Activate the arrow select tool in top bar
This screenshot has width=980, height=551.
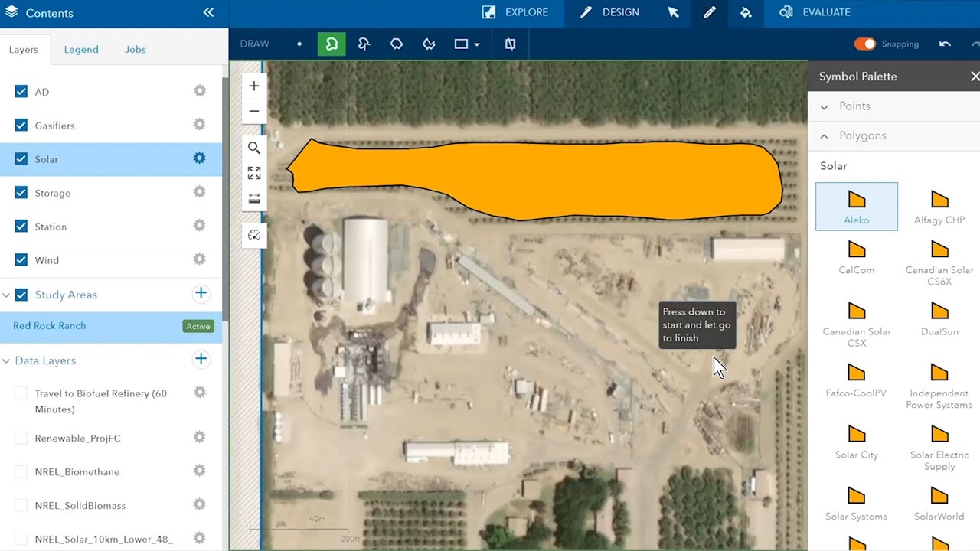tap(673, 12)
